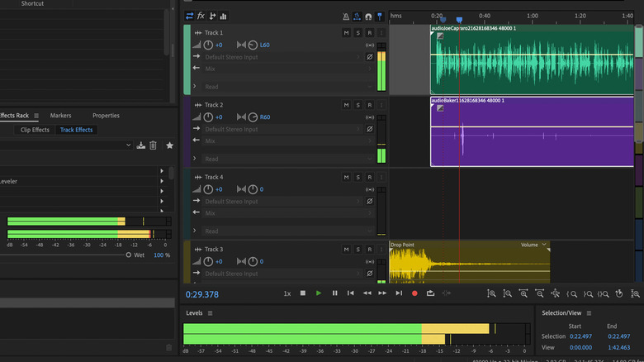The width and height of the screenshot is (644, 362).
Task: Click the Loop Playback icon
Action: pyautogui.click(x=430, y=293)
